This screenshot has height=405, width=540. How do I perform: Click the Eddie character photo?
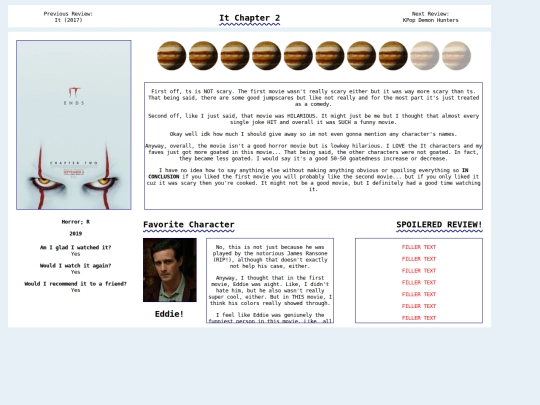coord(170,270)
